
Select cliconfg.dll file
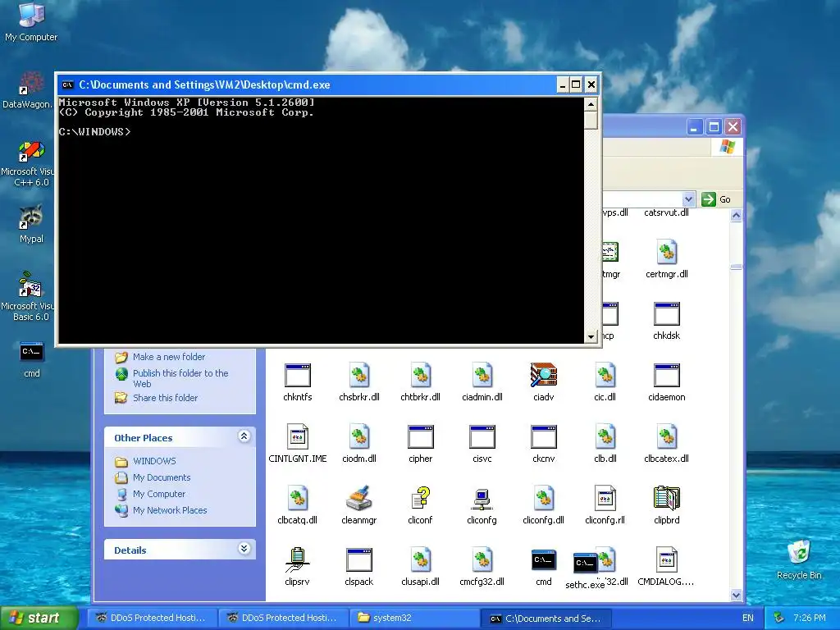[543, 505]
